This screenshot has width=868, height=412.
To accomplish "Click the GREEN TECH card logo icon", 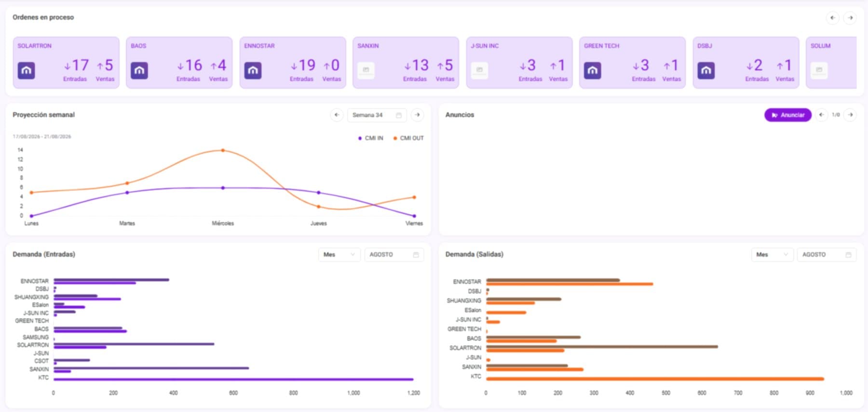I will pos(593,71).
